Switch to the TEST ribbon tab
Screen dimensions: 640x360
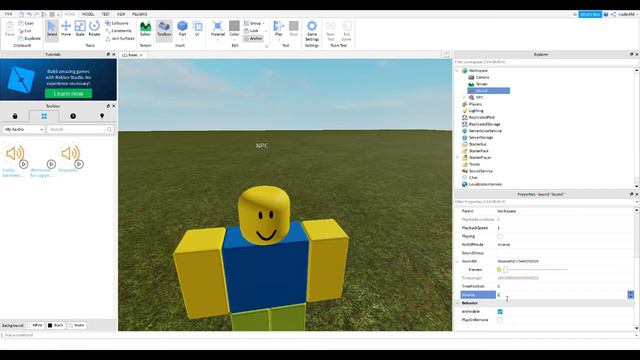[106, 14]
